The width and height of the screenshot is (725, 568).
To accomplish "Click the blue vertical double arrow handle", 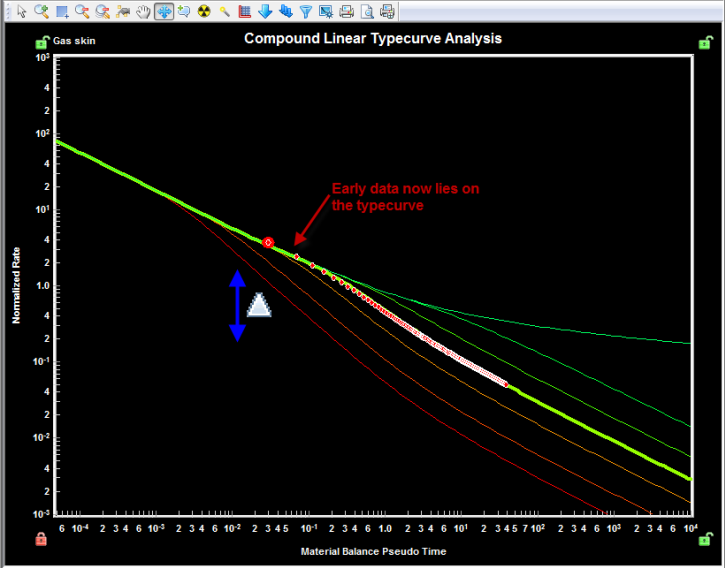I will coord(237,306).
